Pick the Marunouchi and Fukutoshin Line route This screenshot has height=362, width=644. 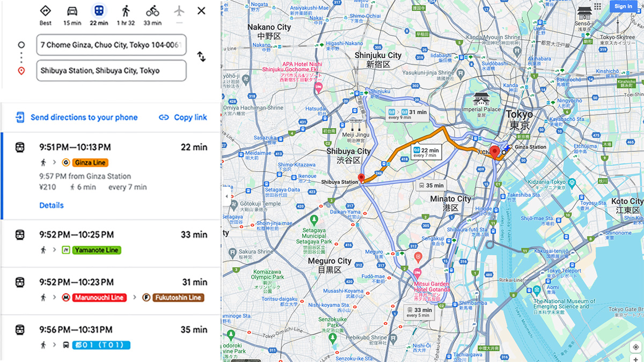point(111,290)
